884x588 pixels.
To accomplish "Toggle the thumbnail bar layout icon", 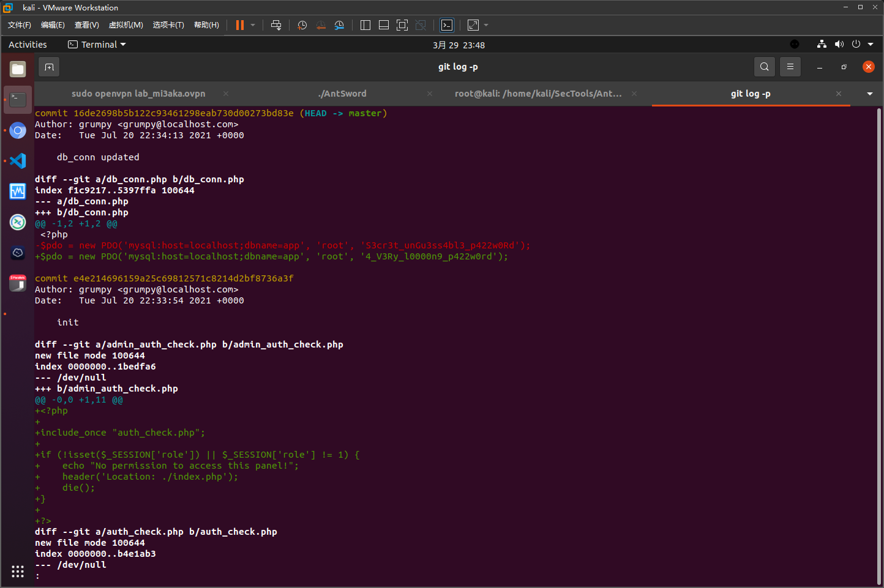I will pos(384,25).
